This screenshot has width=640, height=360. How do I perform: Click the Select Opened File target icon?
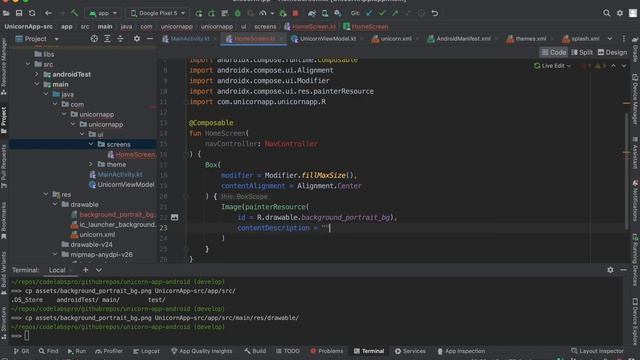coord(94,39)
